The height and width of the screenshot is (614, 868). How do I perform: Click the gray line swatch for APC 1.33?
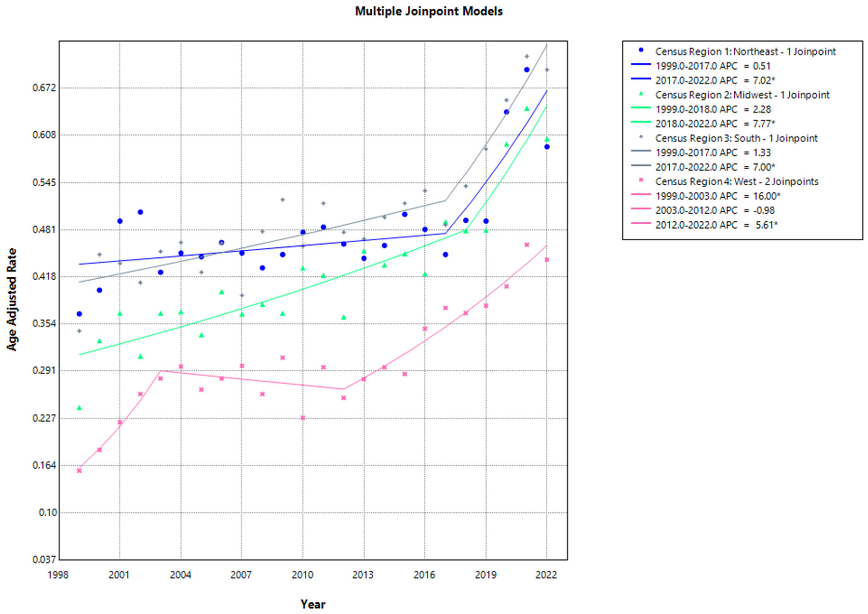pyautogui.click(x=641, y=151)
